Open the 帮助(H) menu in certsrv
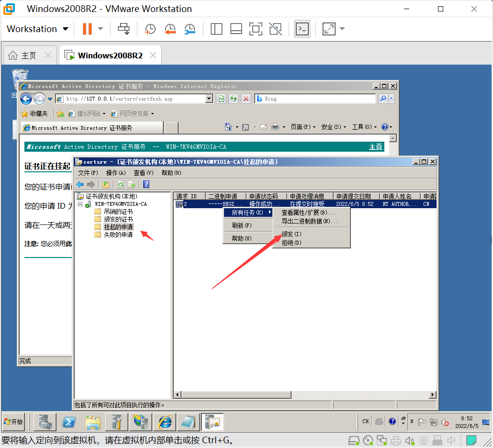Image resolution: width=493 pixels, height=448 pixels. 171,173
